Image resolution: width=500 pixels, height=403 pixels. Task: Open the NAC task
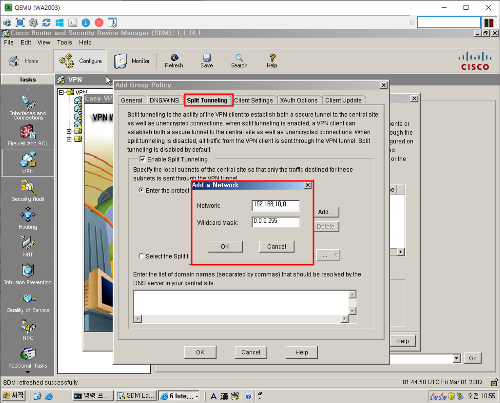tap(28, 330)
